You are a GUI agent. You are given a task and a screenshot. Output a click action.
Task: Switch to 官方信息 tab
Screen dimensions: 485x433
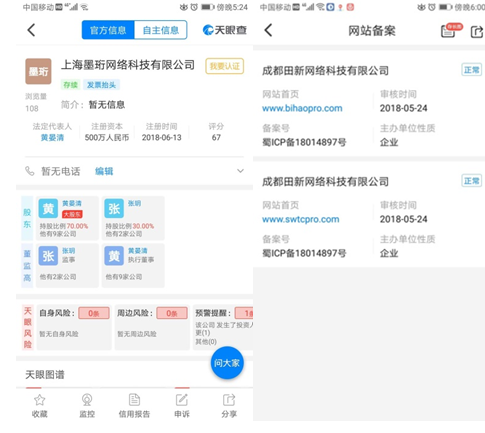[x=108, y=30]
